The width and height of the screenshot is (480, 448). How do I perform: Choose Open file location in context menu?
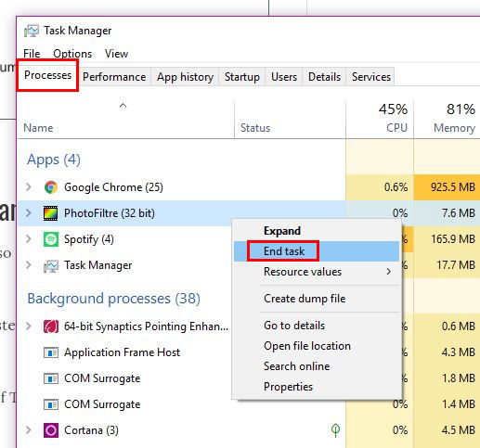(x=317, y=346)
